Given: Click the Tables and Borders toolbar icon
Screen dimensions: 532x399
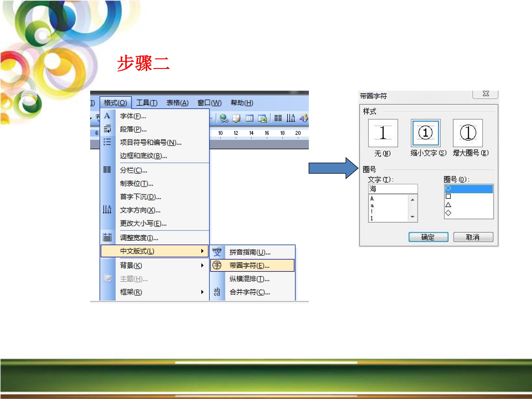Looking at the screenshot, I should (237, 118).
